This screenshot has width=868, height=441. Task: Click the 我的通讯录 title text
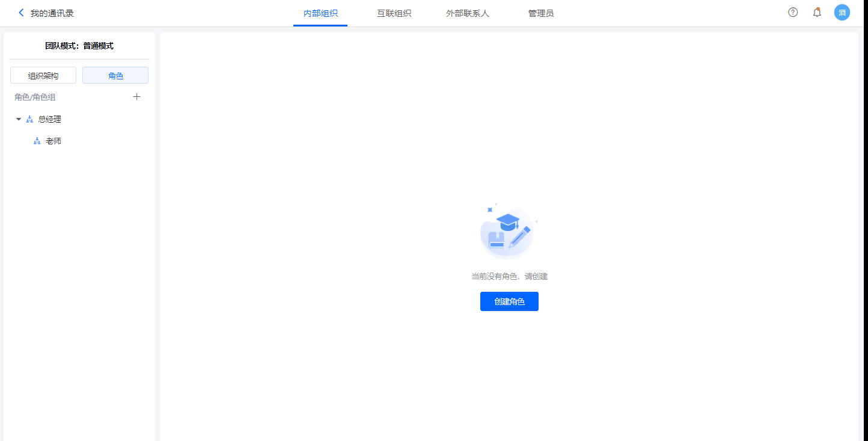[52, 13]
